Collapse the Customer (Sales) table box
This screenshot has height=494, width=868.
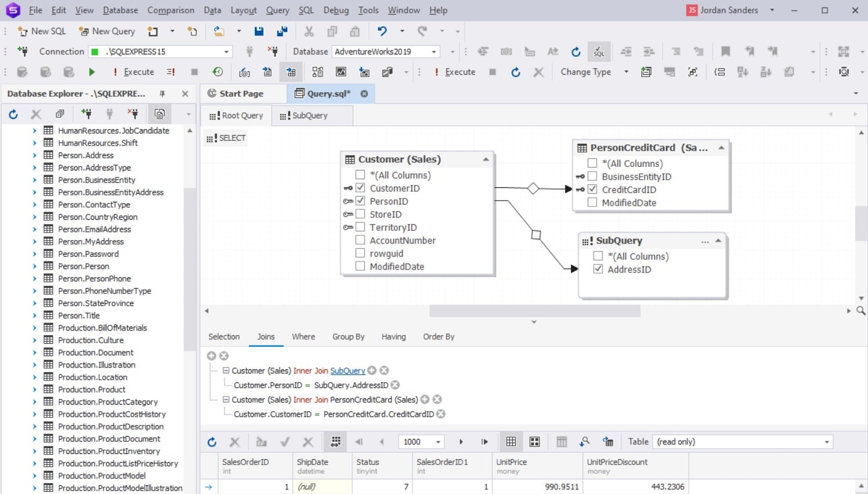click(486, 159)
